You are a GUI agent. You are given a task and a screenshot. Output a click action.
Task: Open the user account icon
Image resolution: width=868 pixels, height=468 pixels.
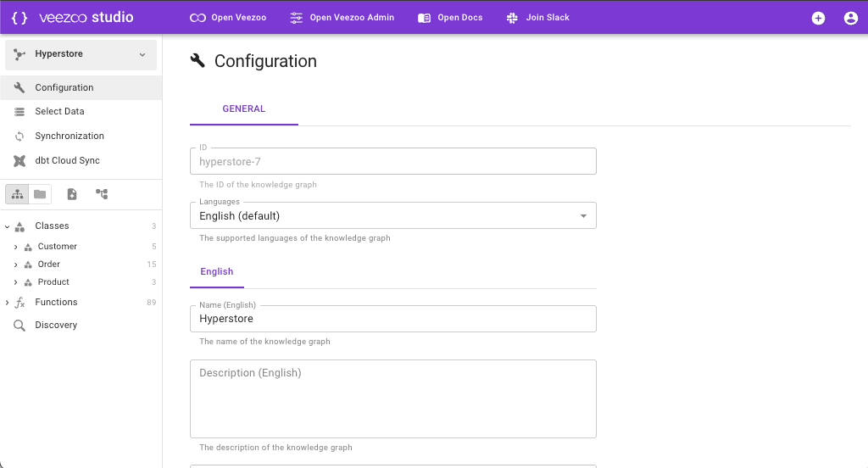pos(850,18)
